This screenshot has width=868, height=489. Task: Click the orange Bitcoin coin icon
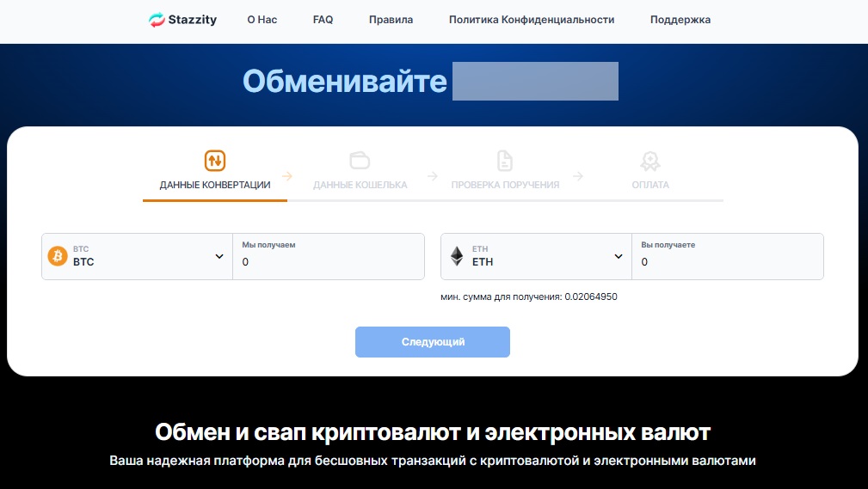point(58,256)
